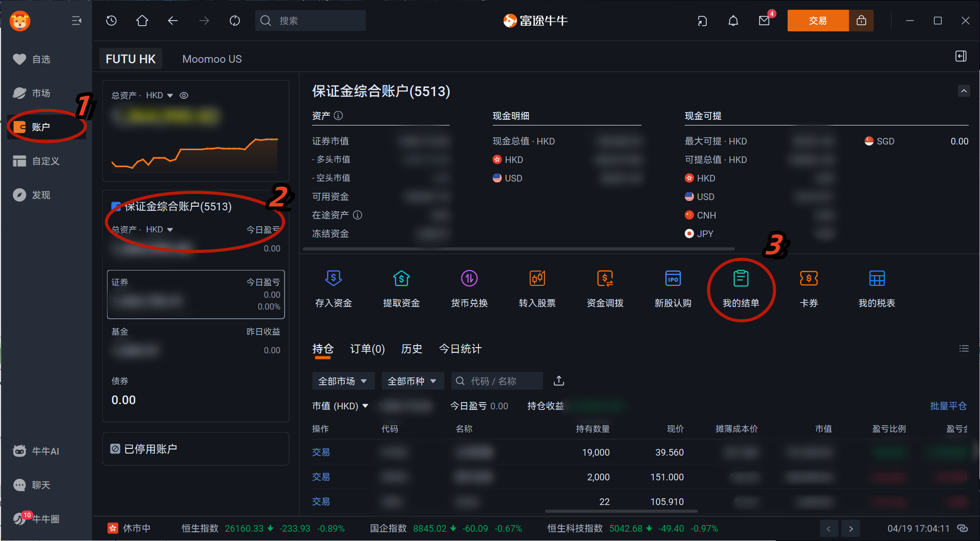Click the 证券 securities card

point(195,294)
